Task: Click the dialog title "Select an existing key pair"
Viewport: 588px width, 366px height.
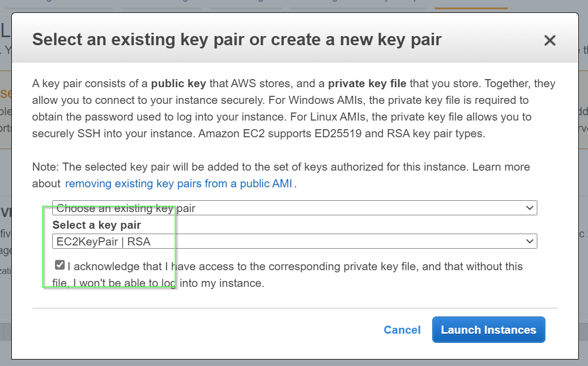Action: pyautogui.click(x=237, y=39)
